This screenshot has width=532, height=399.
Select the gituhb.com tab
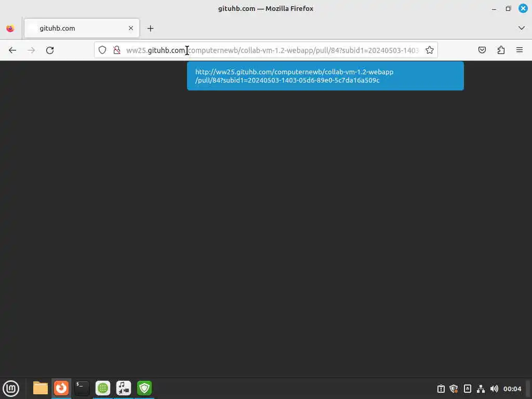(x=82, y=28)
